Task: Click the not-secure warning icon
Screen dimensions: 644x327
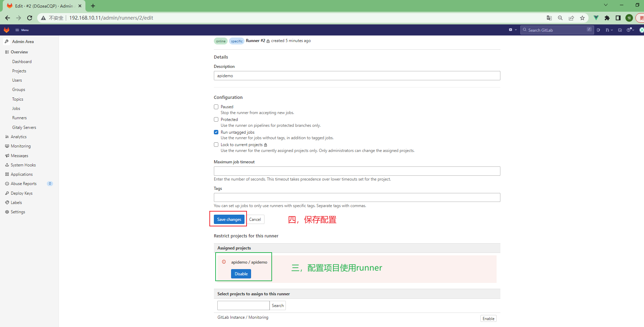Action: [43, 18]
